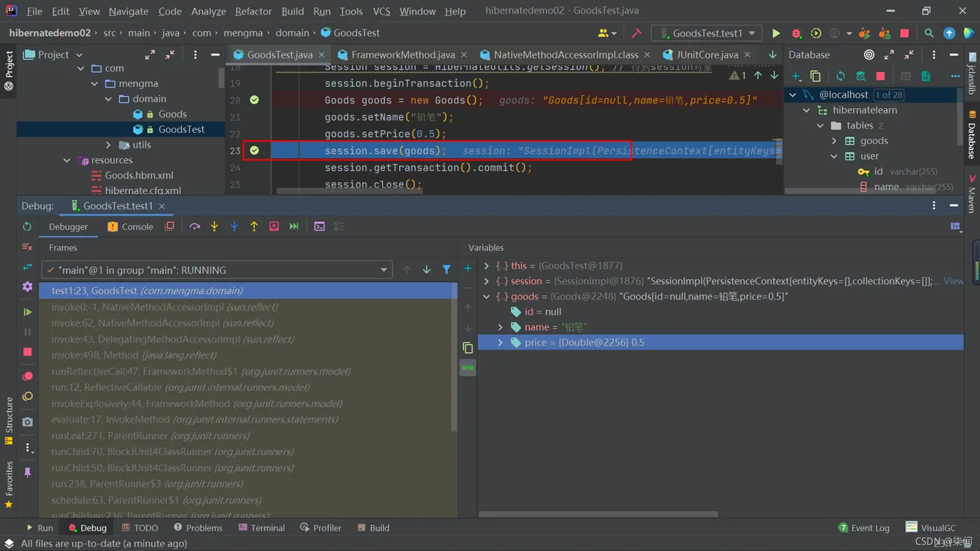Collapse the resources folder

[x=67, y=160]
